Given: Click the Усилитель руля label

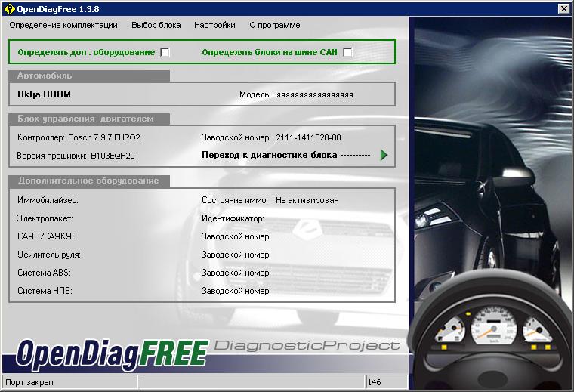Looking at the screenshot, I should click(x=49, y=255).
